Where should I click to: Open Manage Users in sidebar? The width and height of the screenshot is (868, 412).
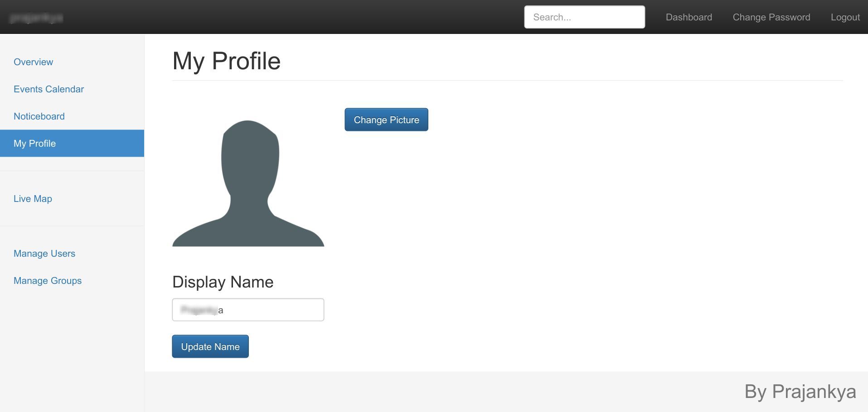point(44,254)
